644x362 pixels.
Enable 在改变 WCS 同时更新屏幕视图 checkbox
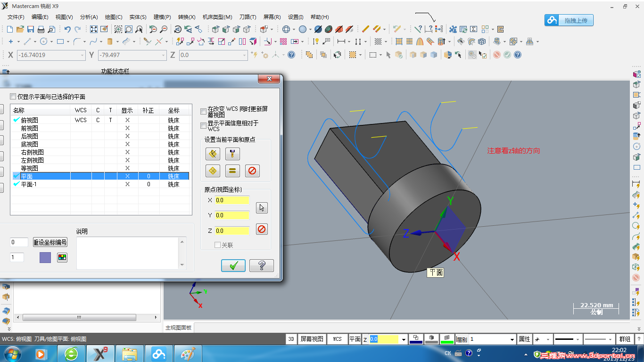click(204, 112)
